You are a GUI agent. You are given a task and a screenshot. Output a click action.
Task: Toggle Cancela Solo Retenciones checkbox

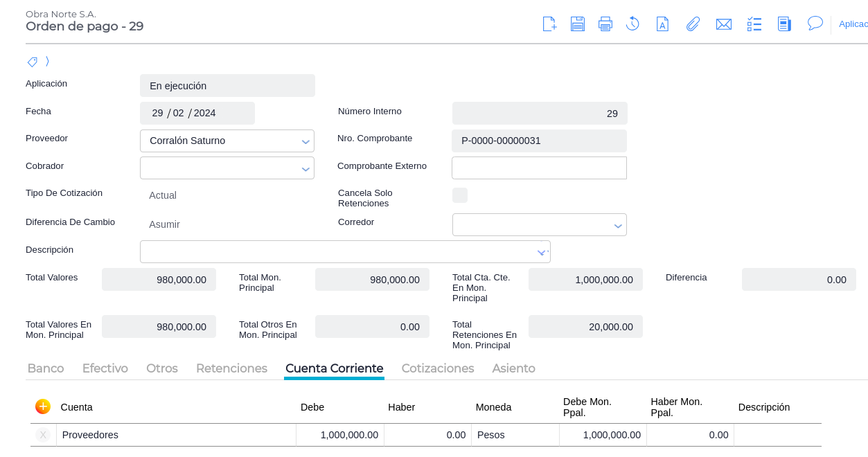[460, 195]
